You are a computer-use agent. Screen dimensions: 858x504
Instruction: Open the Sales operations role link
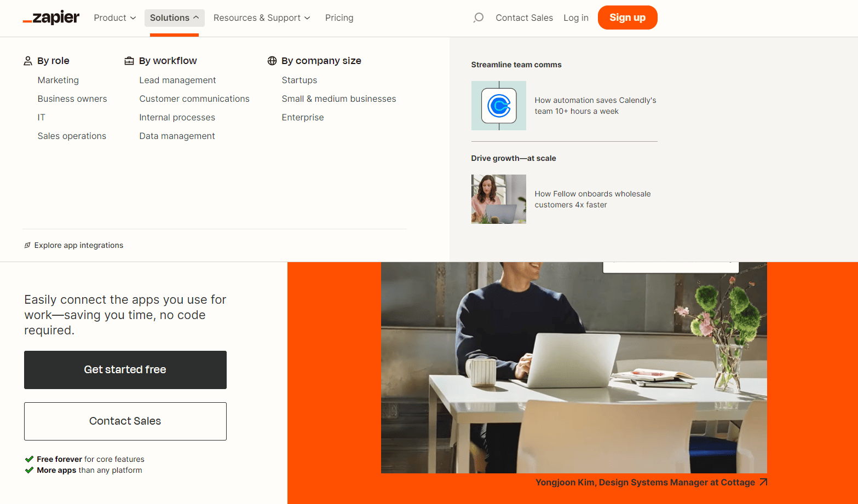click(72, 136)
